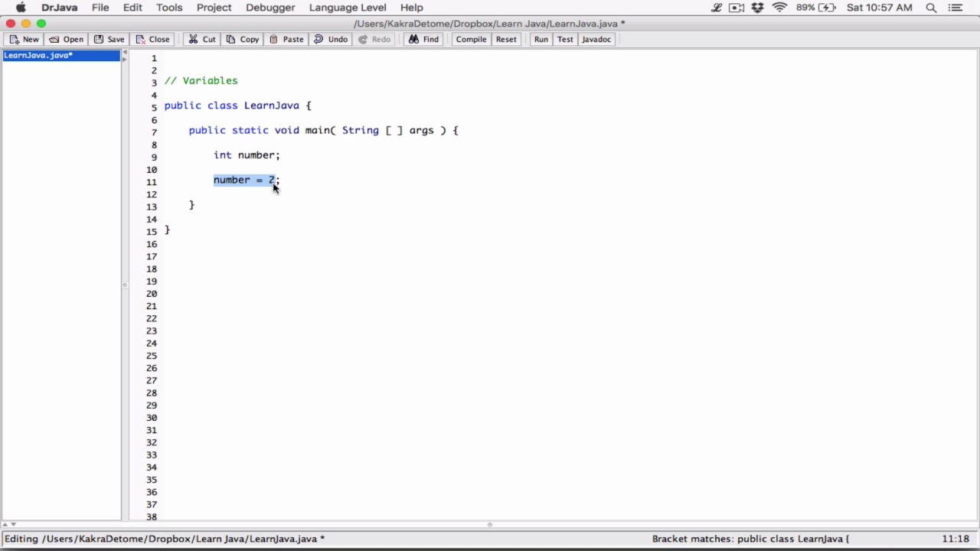Run the program with the Run button
This screenshot has height=551, width=980.
tap(541, 39)
